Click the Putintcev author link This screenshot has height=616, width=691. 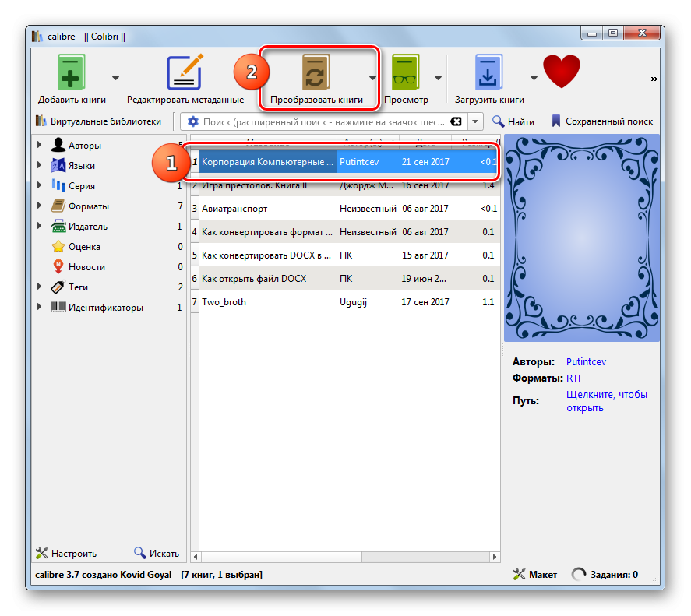click(x=586, y=362)
